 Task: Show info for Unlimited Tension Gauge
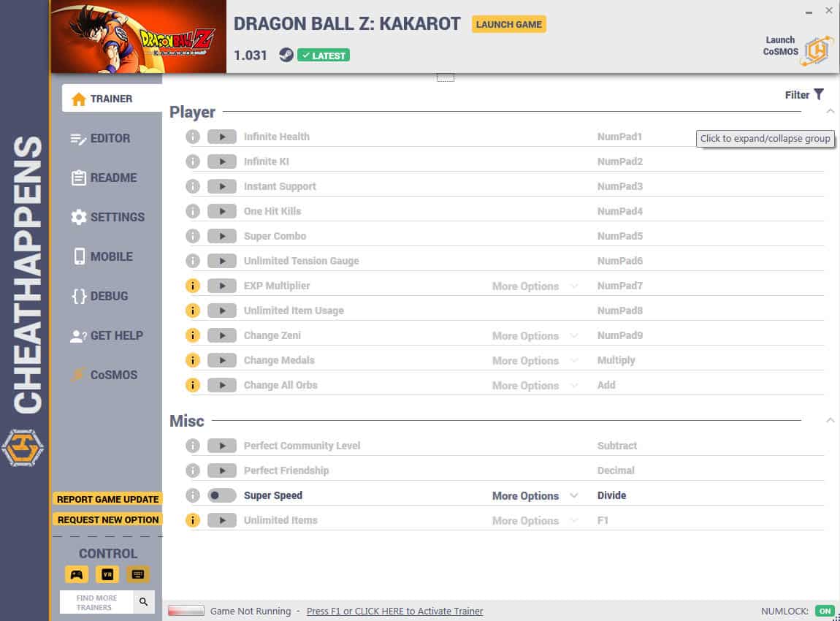193,261
